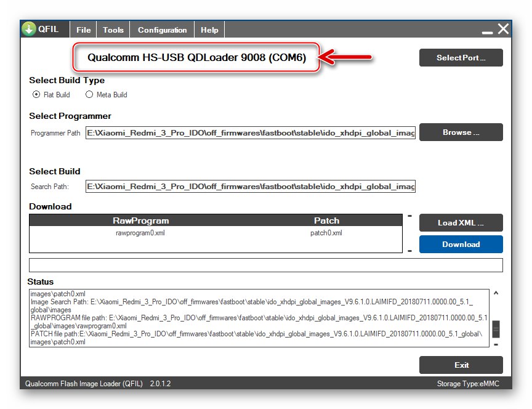Screen dimensions: 532x409
Task: Click the RawProgram column header
Action: click(x=140, y=221)
